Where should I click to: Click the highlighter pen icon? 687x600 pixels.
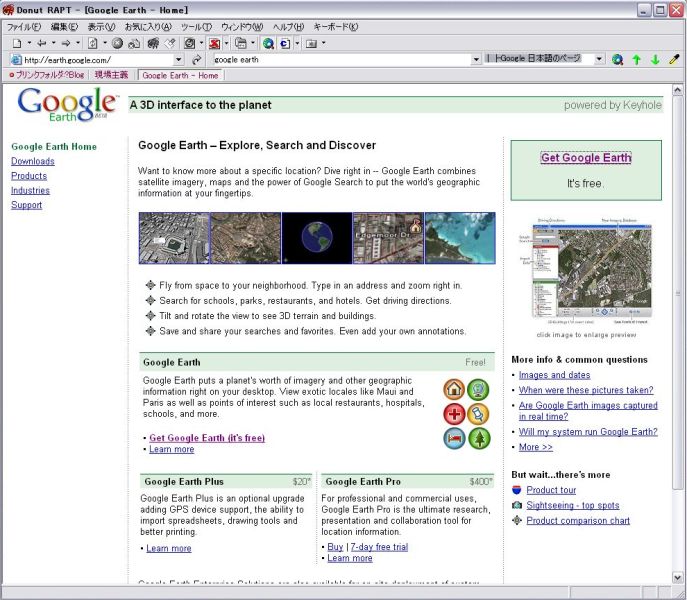tap(674, 59)
